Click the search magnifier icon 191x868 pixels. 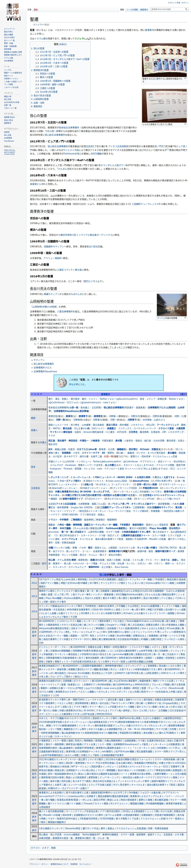(186, 9)
